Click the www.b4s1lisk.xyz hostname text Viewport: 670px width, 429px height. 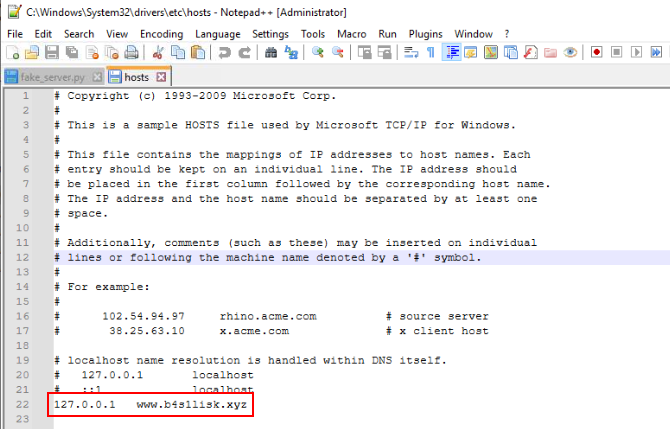[192, 404]
